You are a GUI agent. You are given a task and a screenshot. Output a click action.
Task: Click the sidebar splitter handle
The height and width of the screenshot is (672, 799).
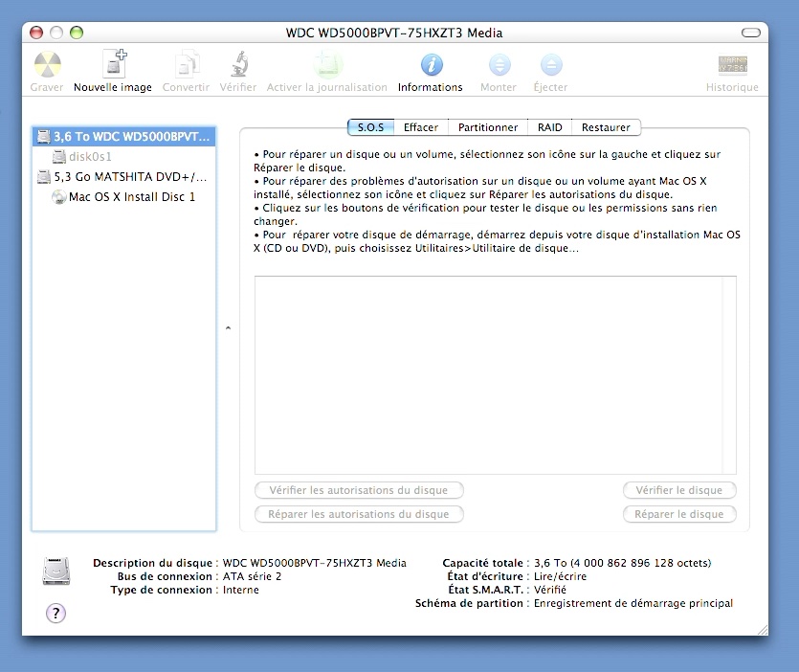click(228, 328)
